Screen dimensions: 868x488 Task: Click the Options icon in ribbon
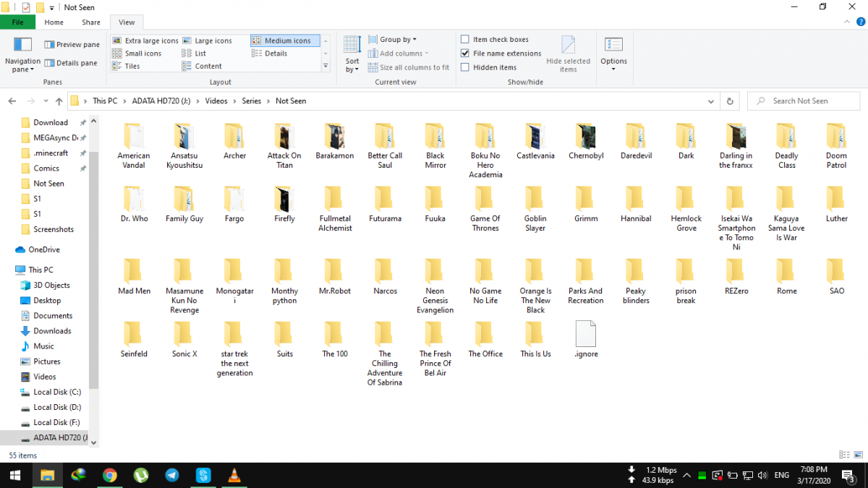tap(613, 52)
